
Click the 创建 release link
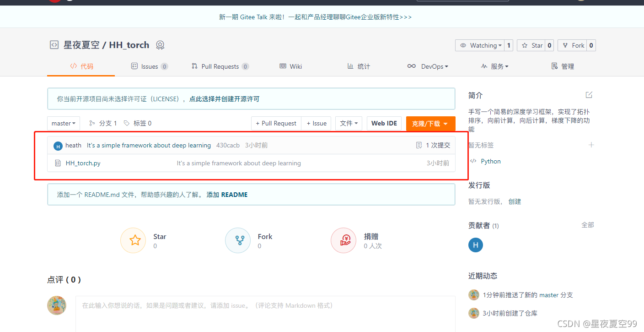click(x=515, y=201)
